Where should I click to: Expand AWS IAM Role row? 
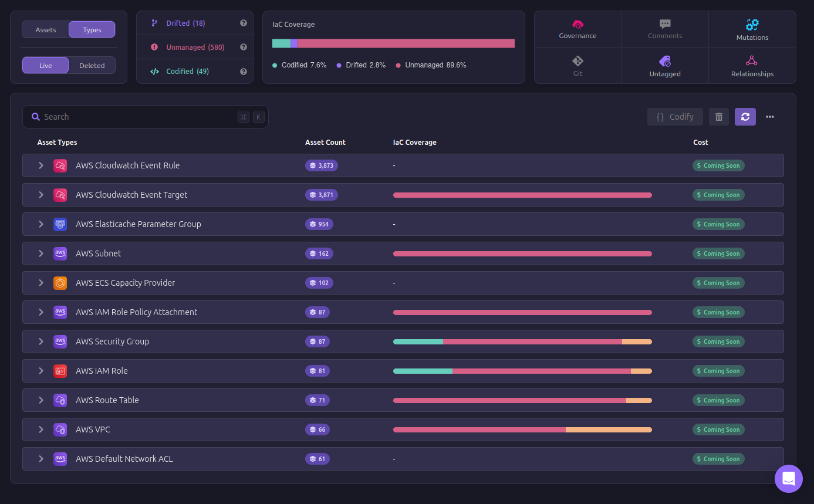[41, 371]
